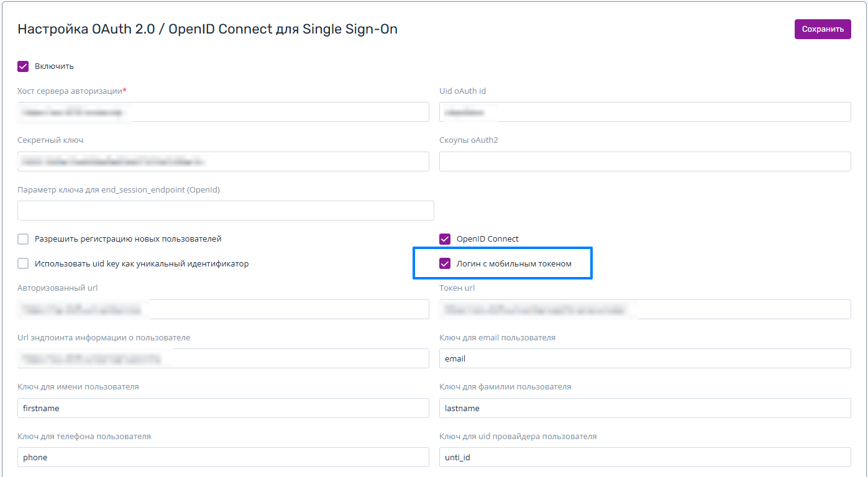Check Использовать uid key как уникальный идентификатор
Viewport: 868px width, 477px height.
point(24,264)
